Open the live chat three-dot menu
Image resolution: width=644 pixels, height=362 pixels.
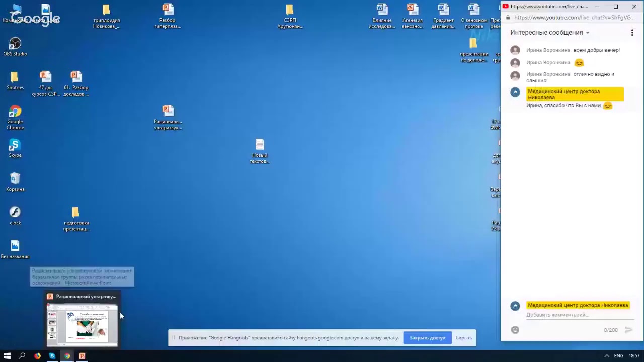[632, 33]
